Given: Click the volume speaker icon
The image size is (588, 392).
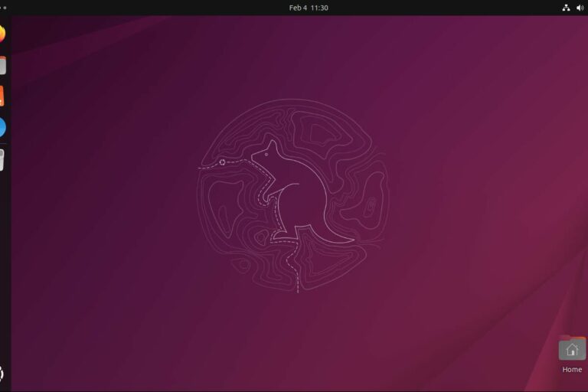Looking at the screenshot, I should coord(580,8).
